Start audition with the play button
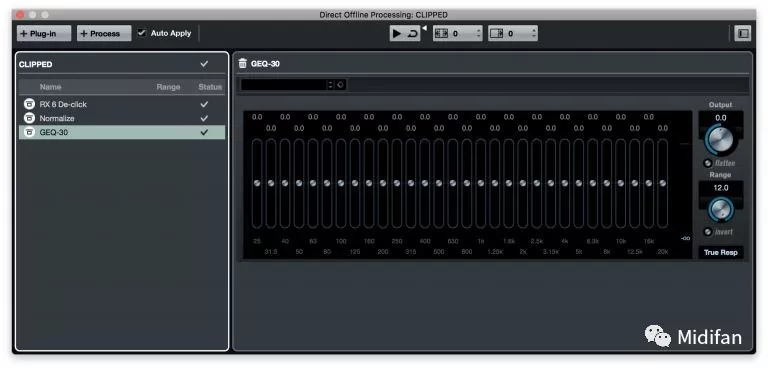768x369 pixels. [397, 33]
